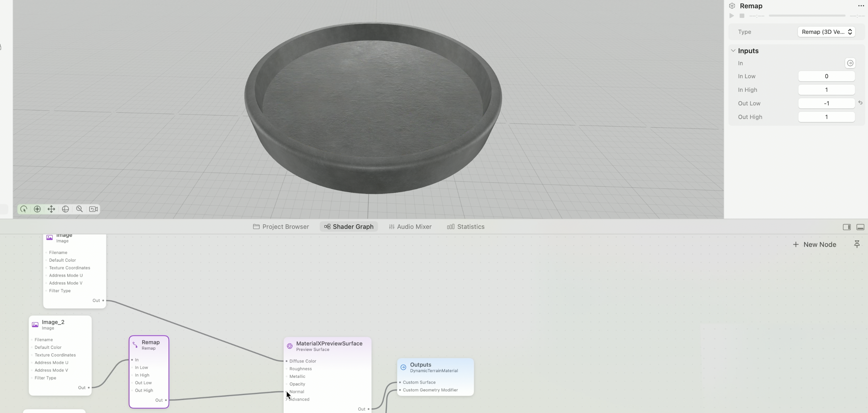Choose the zoom magnifier tool
The image size is (868, 413).
tap(80, 209)
